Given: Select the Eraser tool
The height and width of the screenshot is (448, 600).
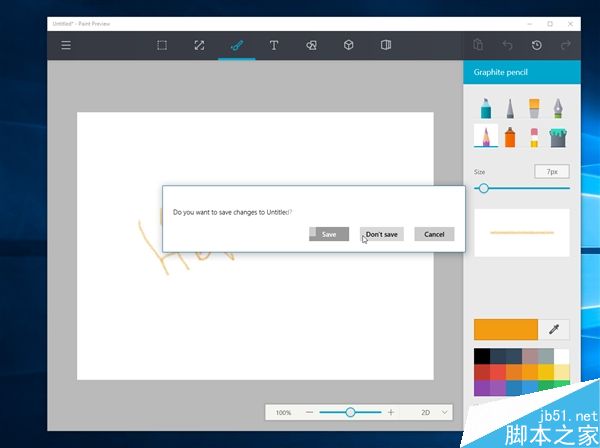Looking at the screenshot, I should point(534,138).
